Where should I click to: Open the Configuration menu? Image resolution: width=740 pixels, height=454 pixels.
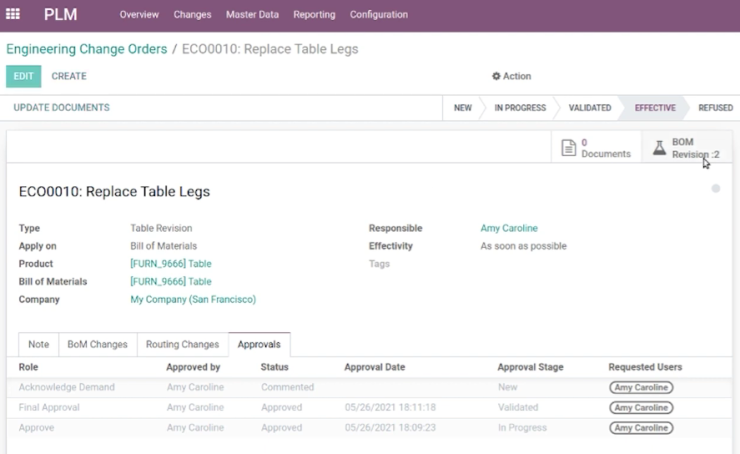(378, 15)
